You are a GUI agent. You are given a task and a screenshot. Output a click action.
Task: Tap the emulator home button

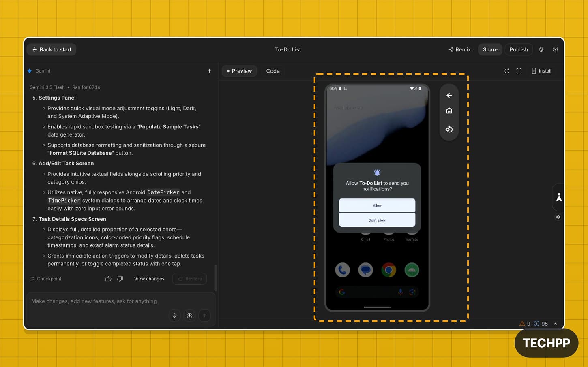click(449, 111)
